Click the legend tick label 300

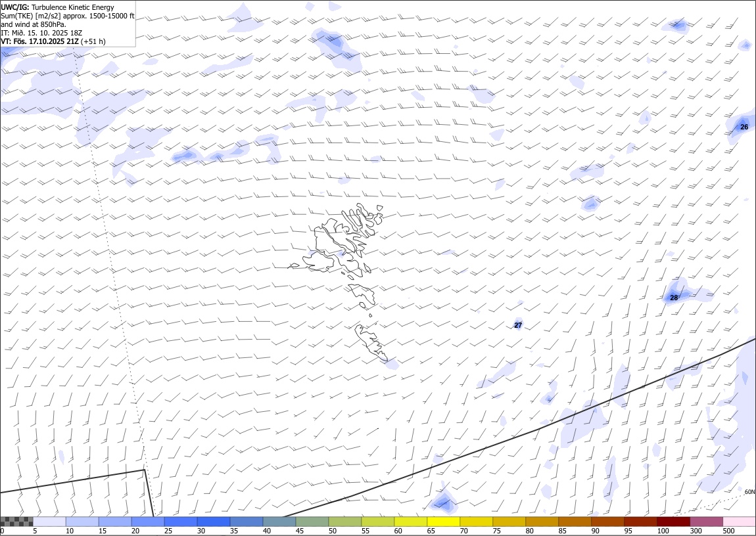coord(696,531)
